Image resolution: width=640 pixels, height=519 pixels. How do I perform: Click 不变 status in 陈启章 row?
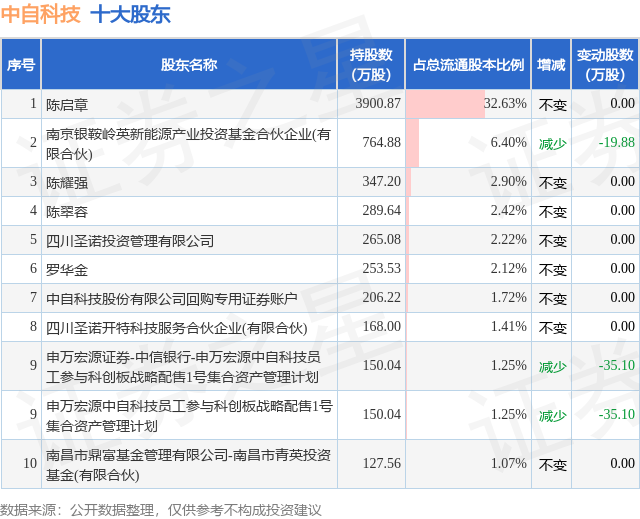click(x=553, y=105)
